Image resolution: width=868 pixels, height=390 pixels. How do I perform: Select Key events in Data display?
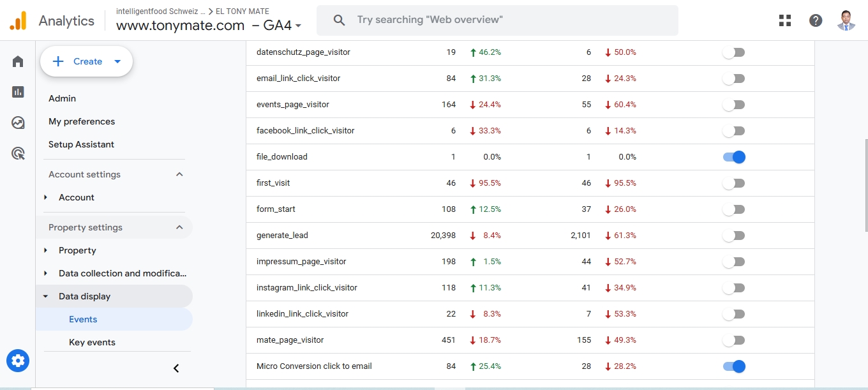coord(92,342)
